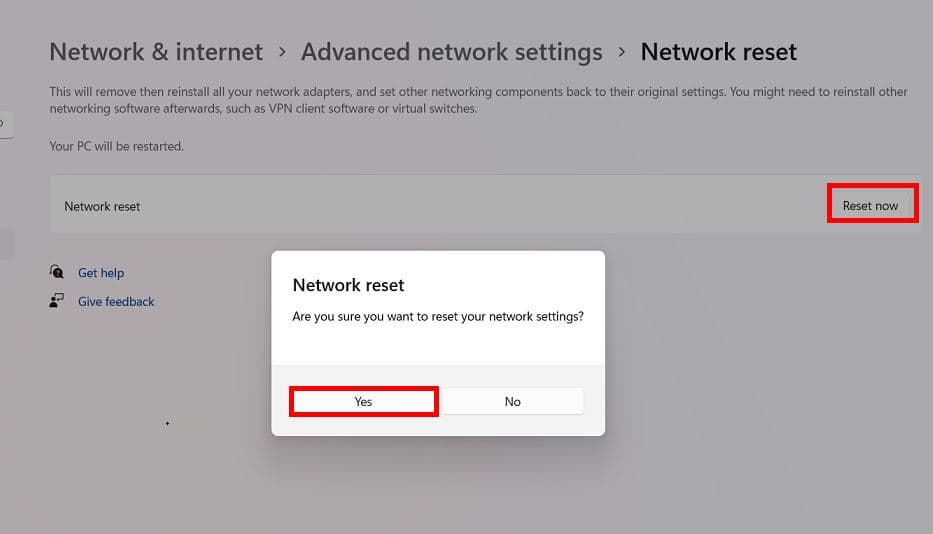Cancel the reset by pressing No
Image resolution: width=933 pixels, height=534 pixels.
tap(513, 401)
